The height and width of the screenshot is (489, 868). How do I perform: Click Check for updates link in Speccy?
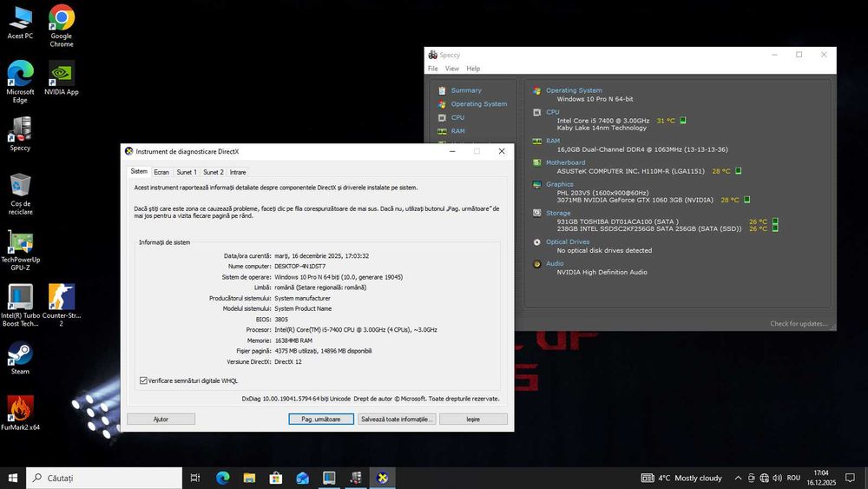tap(799, 323)
